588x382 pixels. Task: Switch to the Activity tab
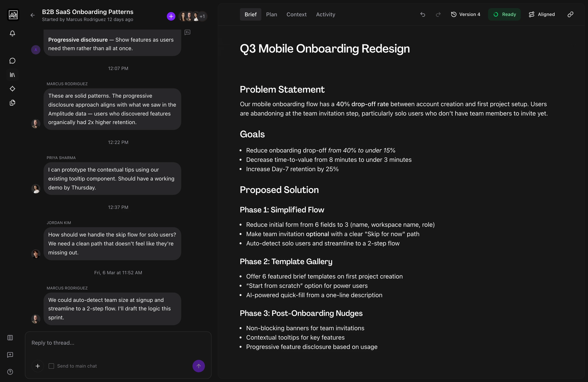[x=325, y=15]
